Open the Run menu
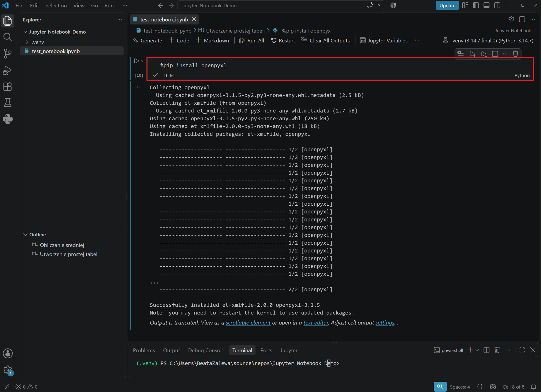Viewport: 541px width, 392px height. 109,5
